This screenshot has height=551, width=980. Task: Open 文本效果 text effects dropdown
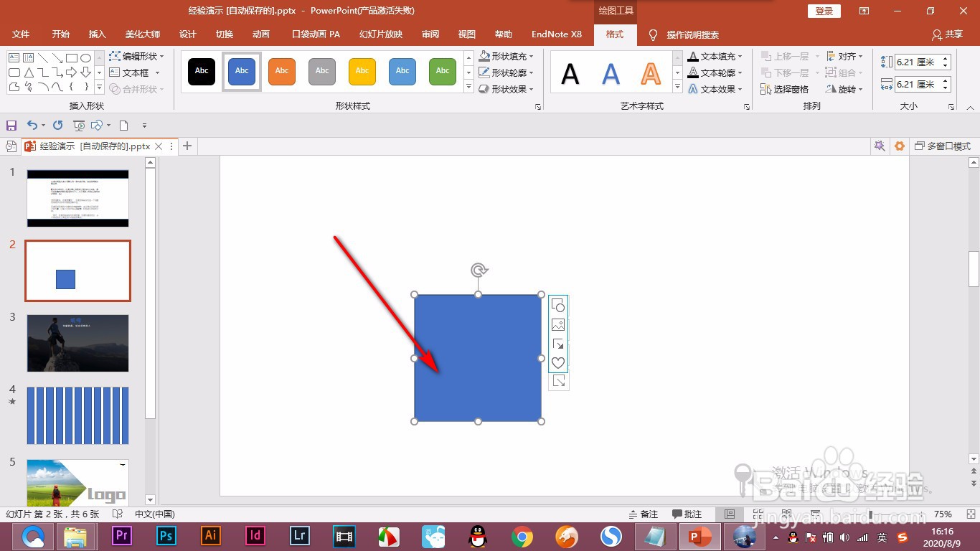coord(715,89)
